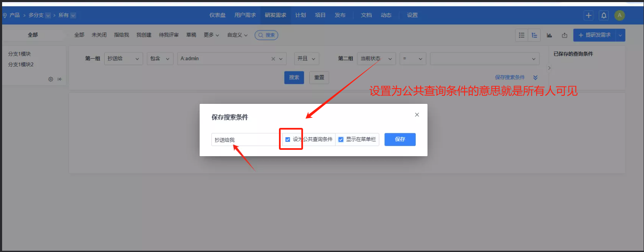The height and width of the screenshot is (252, 644).
Task: Open the user avatar menu
Action: [x=620, y=16]
